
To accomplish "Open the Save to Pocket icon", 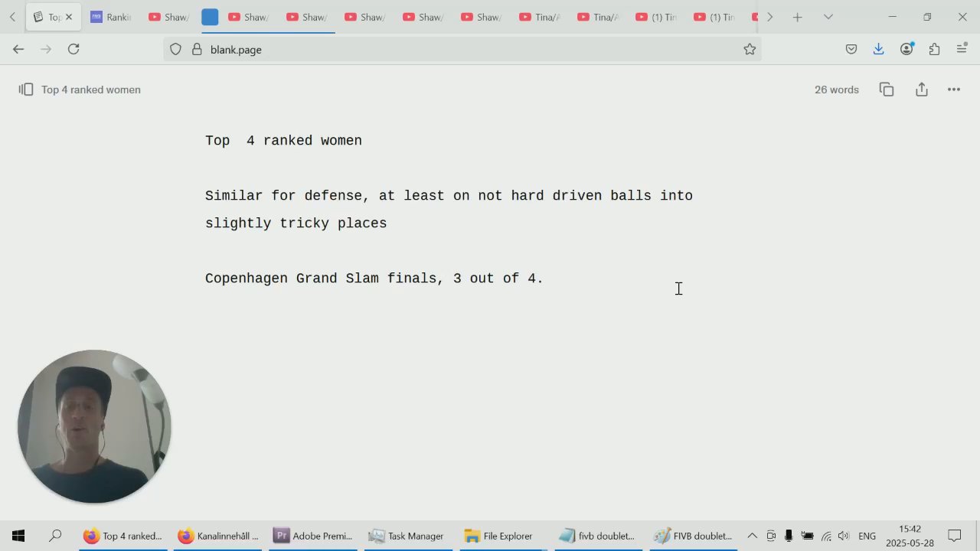I will click(851, 49).
